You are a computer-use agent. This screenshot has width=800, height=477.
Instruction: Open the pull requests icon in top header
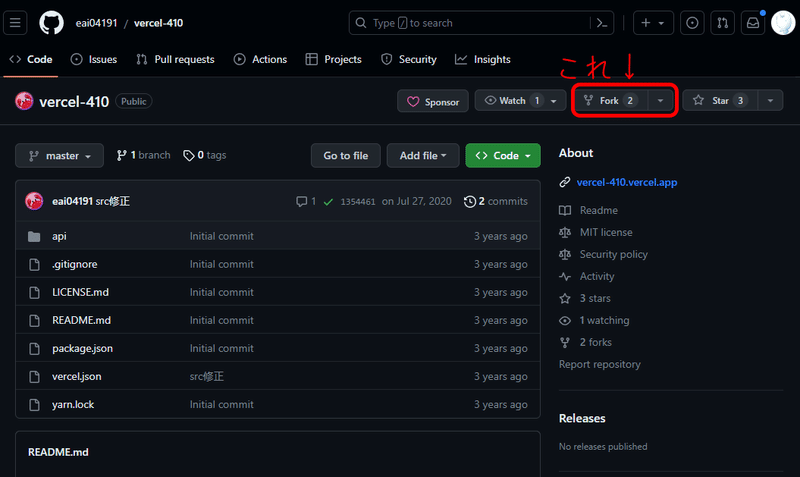(x=722, y=23)
